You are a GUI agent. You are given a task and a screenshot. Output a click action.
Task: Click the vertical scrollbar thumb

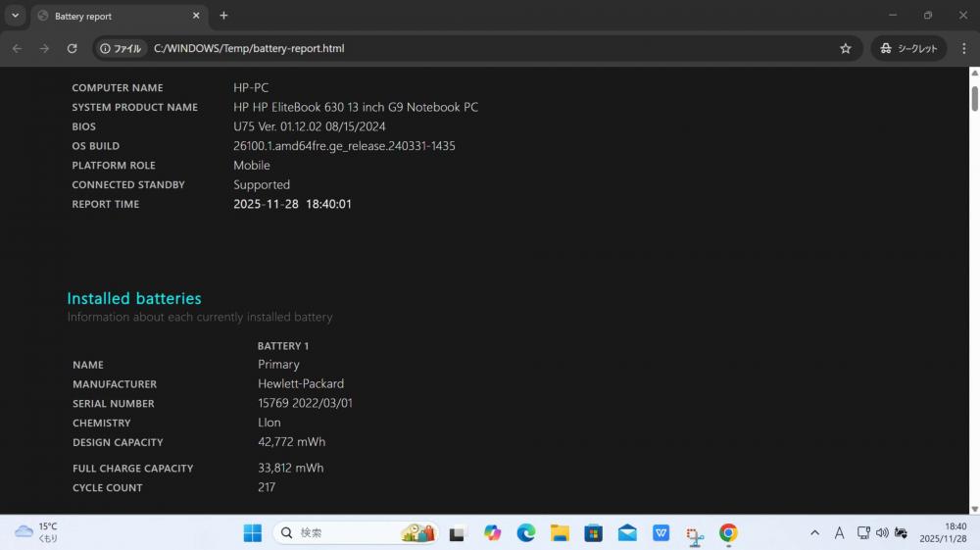974,99
